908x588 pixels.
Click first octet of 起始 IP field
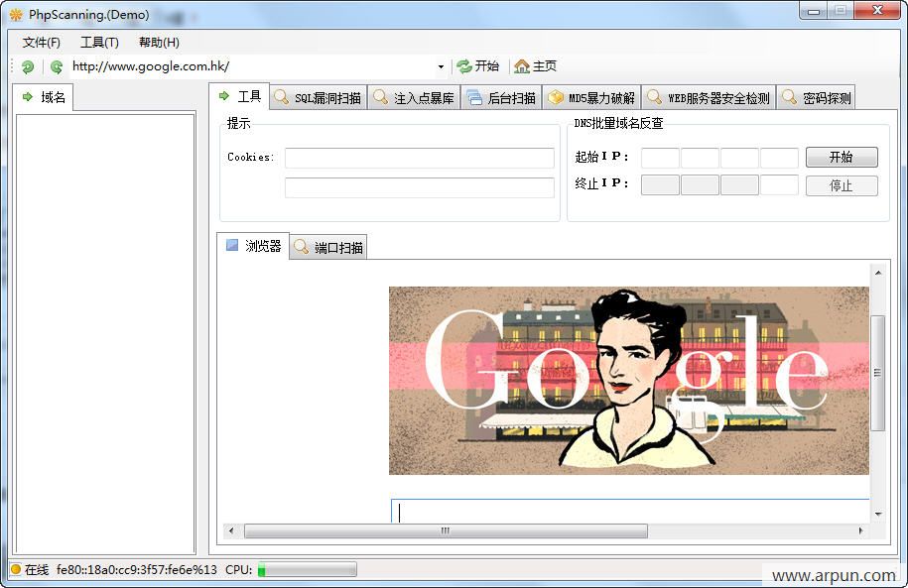(660, 158)
